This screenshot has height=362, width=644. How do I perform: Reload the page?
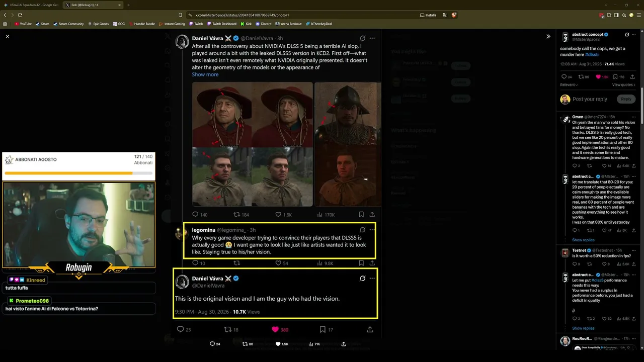point(20,15)
